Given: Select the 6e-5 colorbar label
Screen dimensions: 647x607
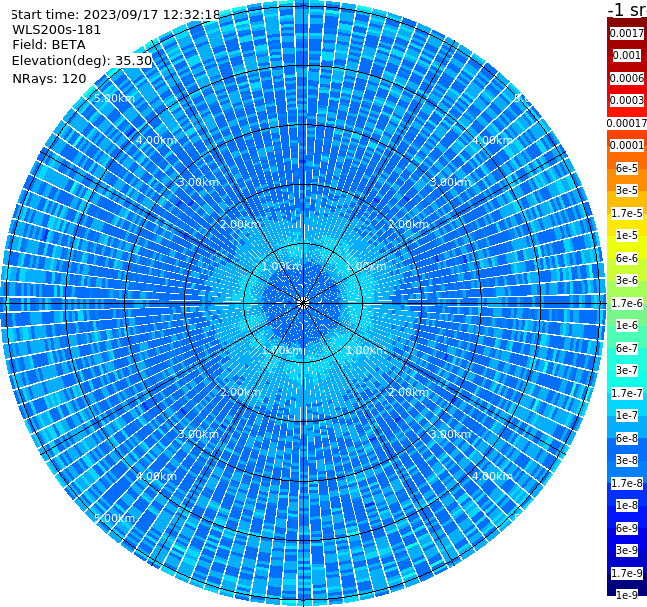Looking at the screenshot, I should (x=627, y=168).
